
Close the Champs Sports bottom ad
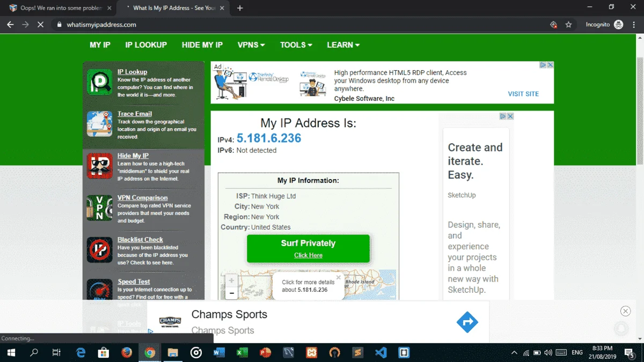pos(625,311)
